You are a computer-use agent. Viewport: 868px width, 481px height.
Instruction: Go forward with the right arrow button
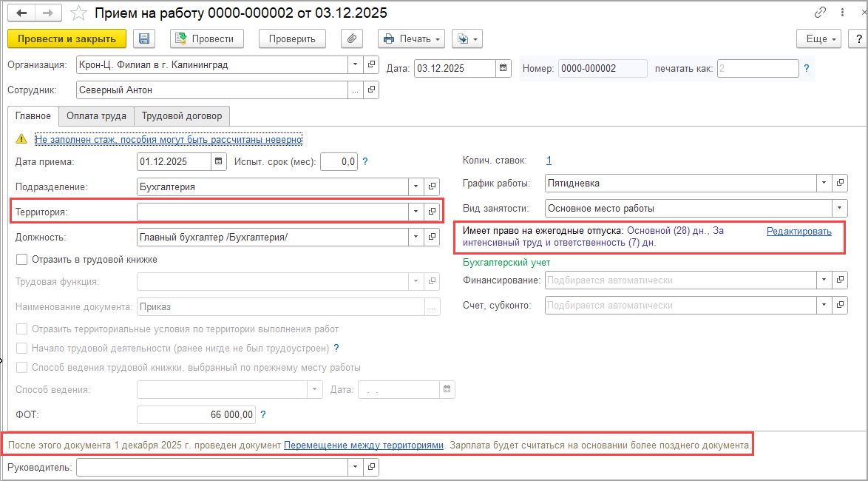pyautogui.click(x=50, y=13)
